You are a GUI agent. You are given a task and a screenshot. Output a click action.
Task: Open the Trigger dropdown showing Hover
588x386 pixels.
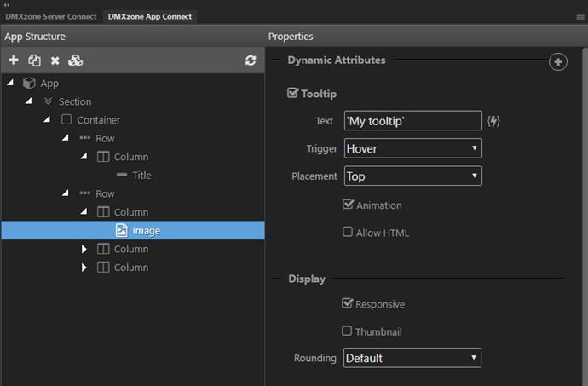click(412, 148)
